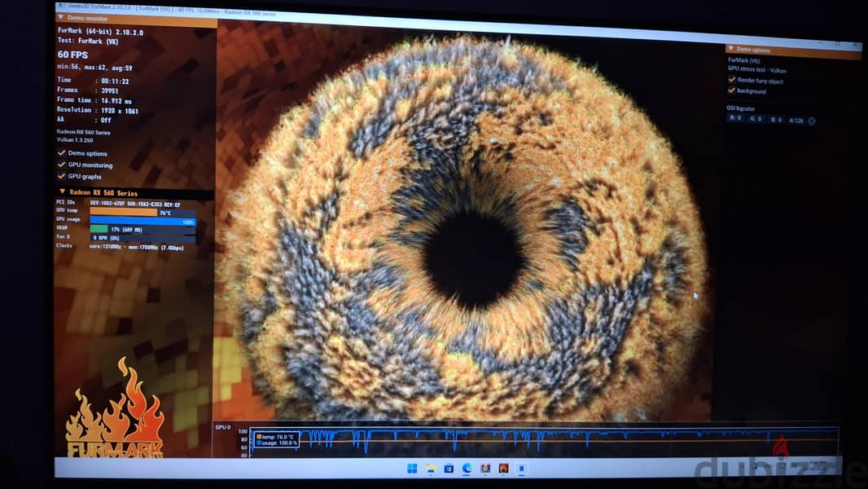Open Microsoft Store from the taskbar
Image resolution: width=868 pixels, height=489 pixels.
(x=449, y=469)
